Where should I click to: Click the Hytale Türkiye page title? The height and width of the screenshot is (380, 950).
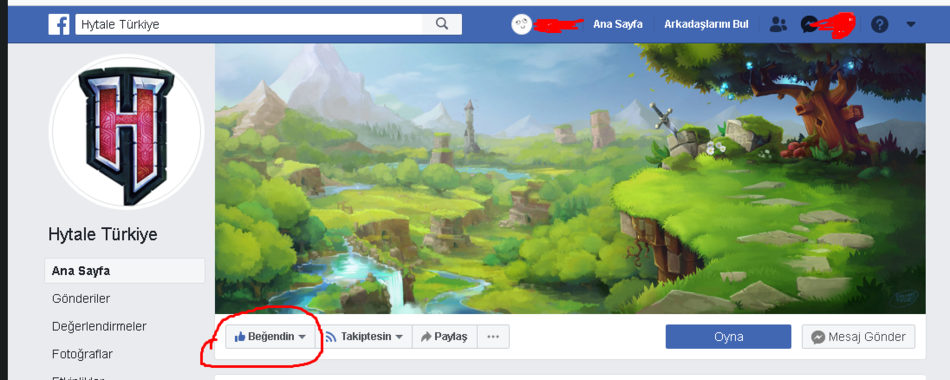pyautogui.click(x=102, y=235)
